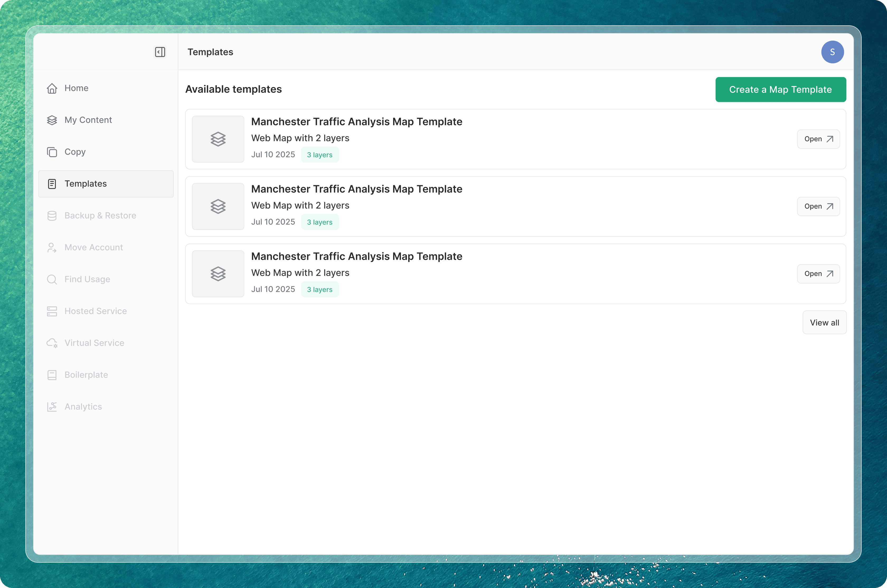Viewport: 887px width, 588px height.
Task: Open the third Manchester Traffic template
Action: [x=818, y=274]
